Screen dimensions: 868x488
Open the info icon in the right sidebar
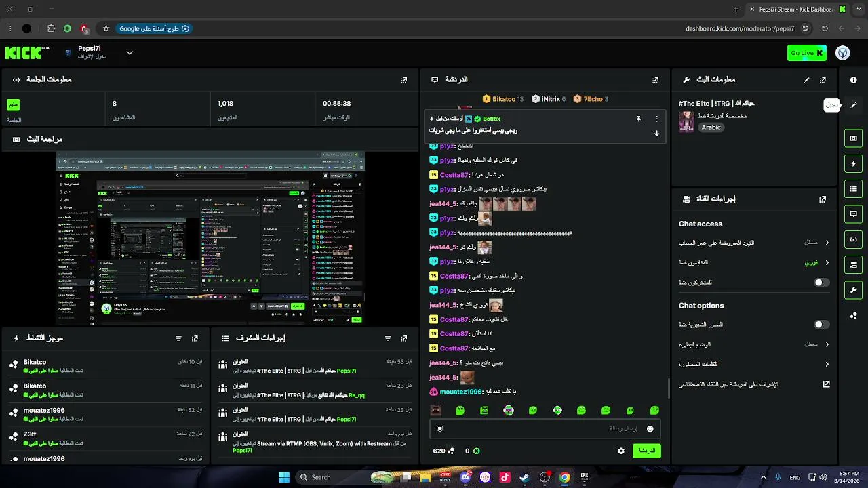pyautogui.click(x=853, y=80)
